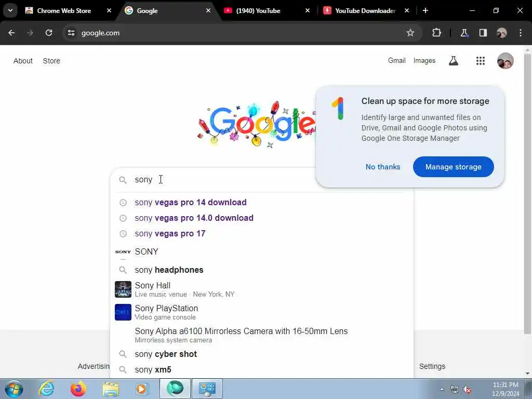This screenshot has height=399, width=532.
Task: Open a new tab with plus button
Action: click(425, 10)
